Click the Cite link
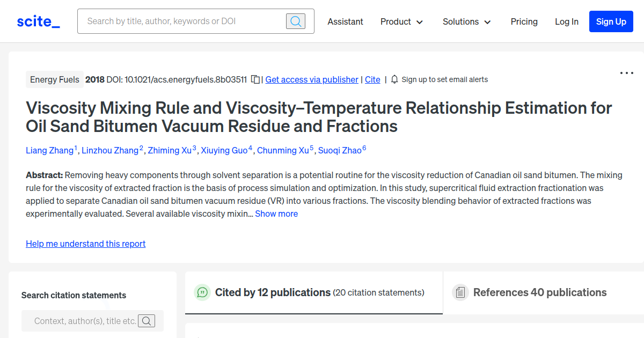This screenshot has width=644, height=338. pos(372,79)
